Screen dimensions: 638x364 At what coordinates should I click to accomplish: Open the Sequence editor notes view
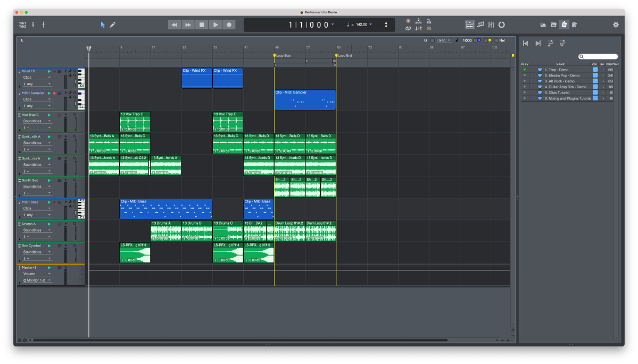pyautogui.click(x=480, y=25)
